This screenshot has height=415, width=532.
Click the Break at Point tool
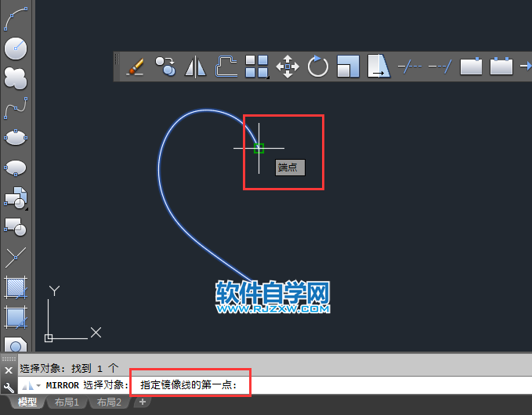(x=471, y=67)
